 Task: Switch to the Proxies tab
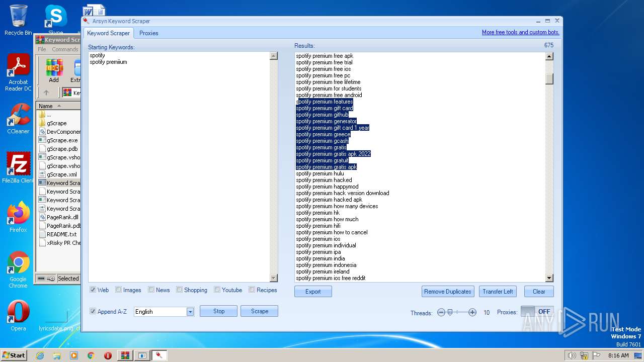[x=149, y=33]
